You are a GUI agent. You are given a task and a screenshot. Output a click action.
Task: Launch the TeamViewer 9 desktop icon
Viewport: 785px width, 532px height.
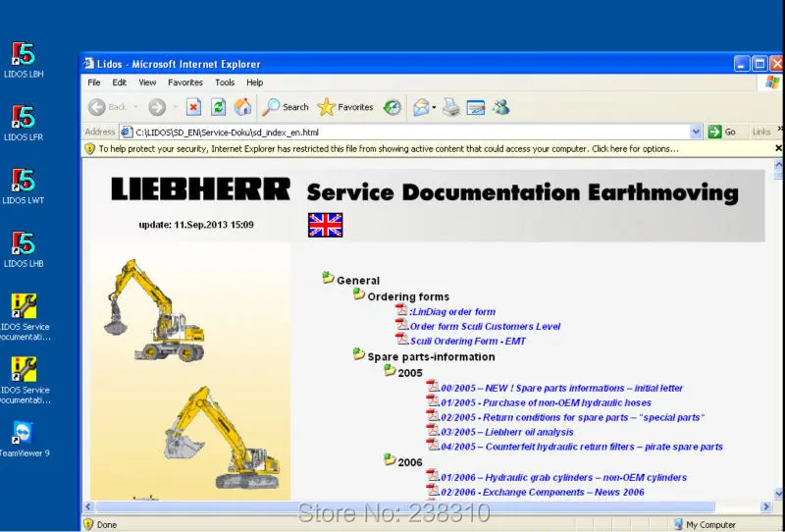tap(24, 439)
